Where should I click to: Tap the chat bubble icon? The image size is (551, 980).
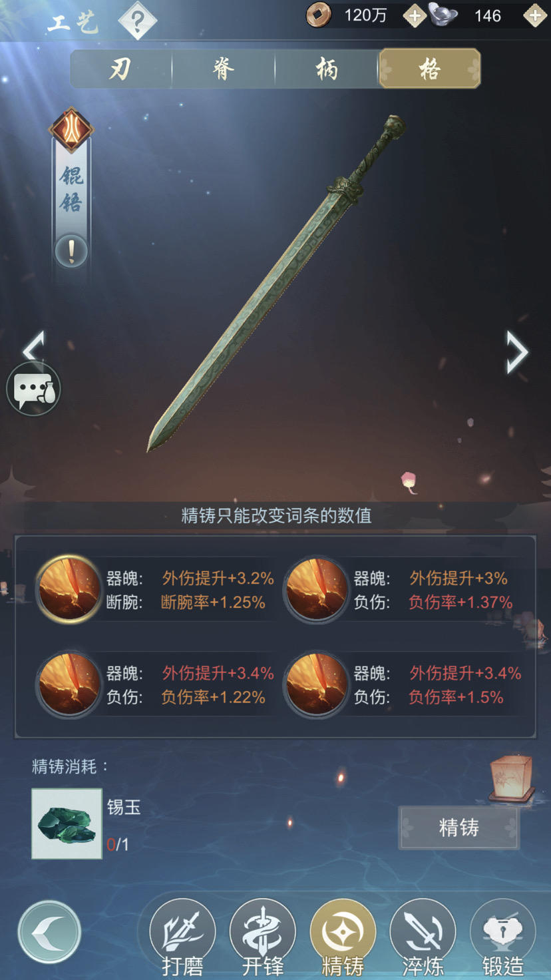click(34, 389)
